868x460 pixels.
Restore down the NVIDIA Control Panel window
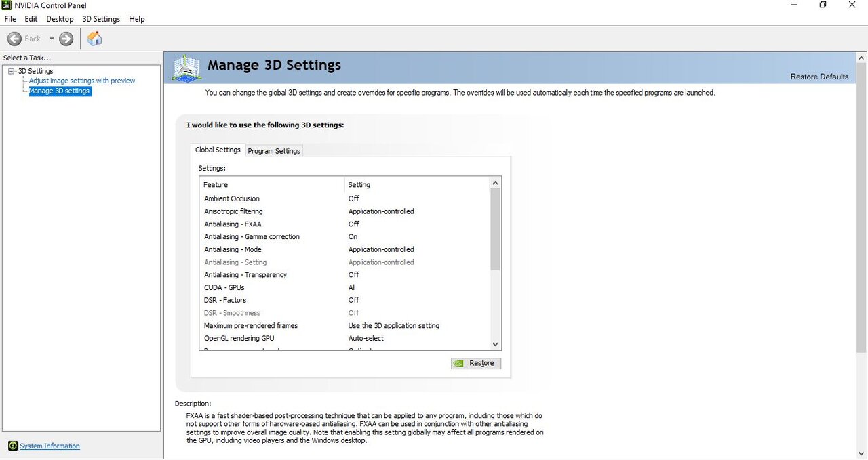[x=823, y=5]
